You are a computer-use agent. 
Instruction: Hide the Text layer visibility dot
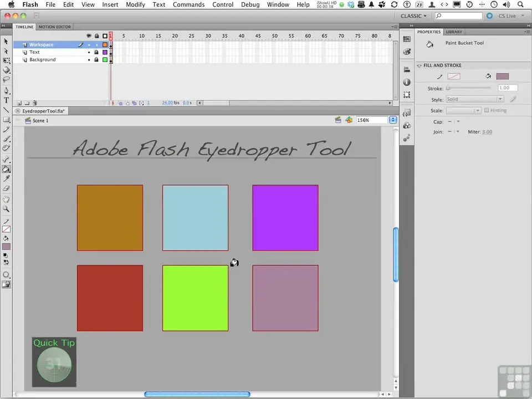(89, 52)
